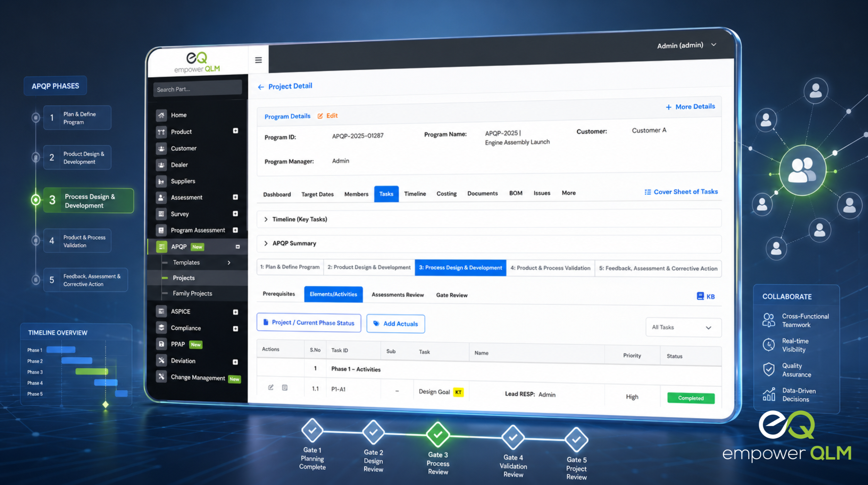Expand the Timeline (Key Tasks) section

point(489,219)
